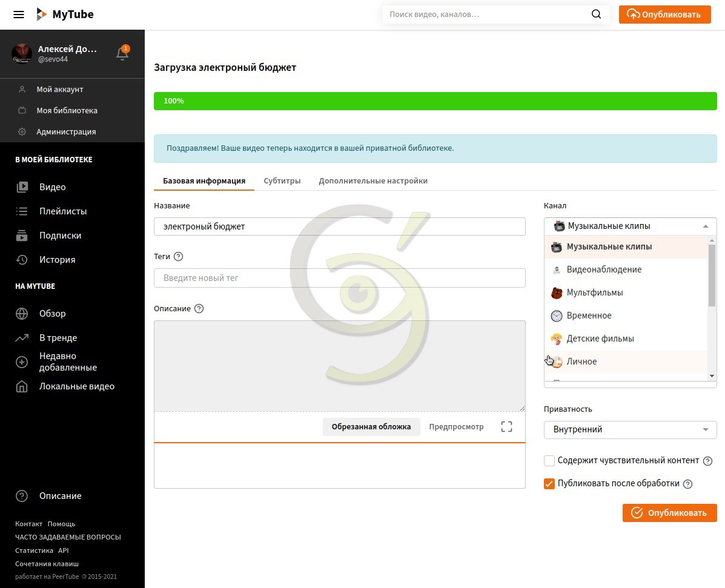Viewport: 725px width, 588px height.
Task: Open the ЧАСТО ЗАДАВАЕМЫЕ ВОПРОСЫ link
Action: coord(68,537)
